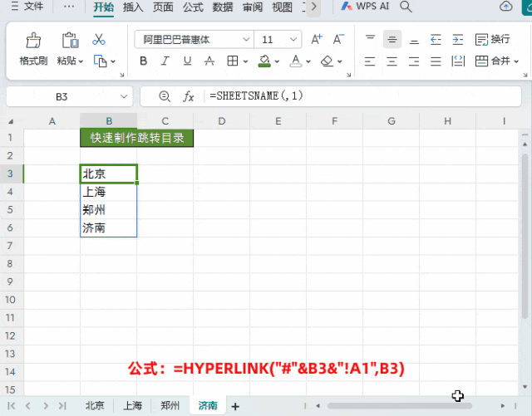
Task: Click the horizontal scrollbar thumb
Action: [x=399, y=406]
